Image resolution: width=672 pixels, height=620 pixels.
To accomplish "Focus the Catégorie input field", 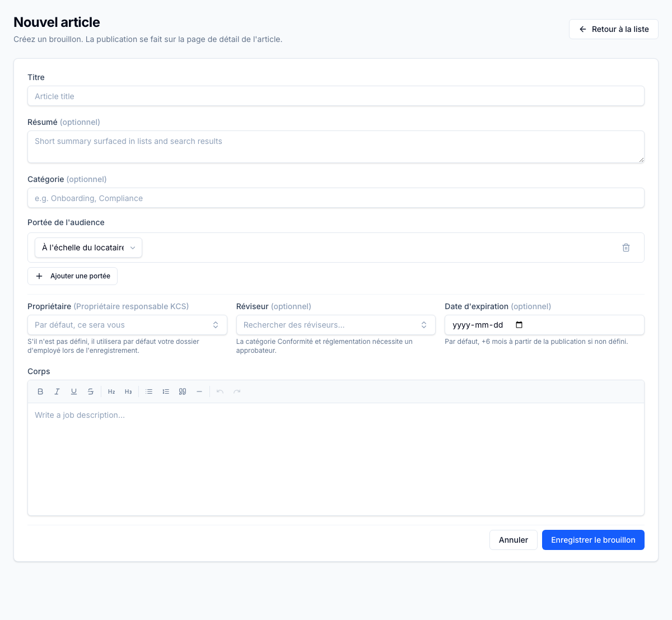I will (336, 198).
